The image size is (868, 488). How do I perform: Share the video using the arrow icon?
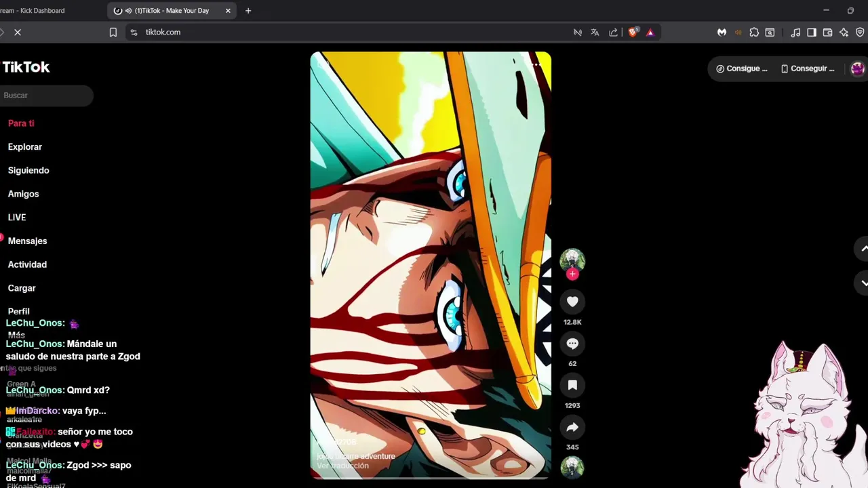tap(572, 427)
